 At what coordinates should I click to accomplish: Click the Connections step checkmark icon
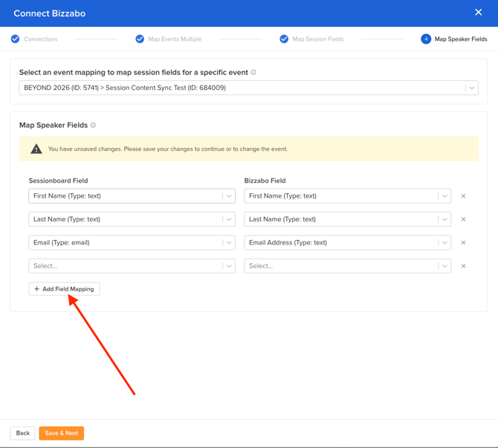(15, 39)
